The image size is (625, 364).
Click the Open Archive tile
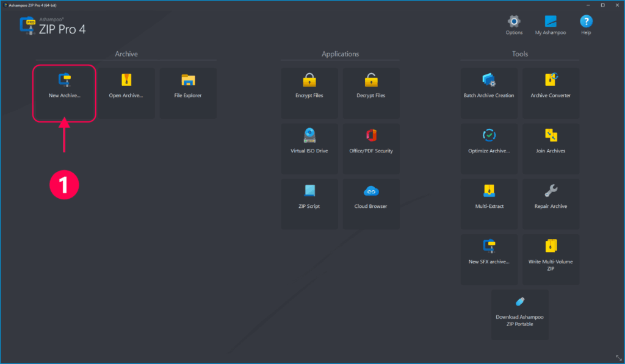coord(126,93)
